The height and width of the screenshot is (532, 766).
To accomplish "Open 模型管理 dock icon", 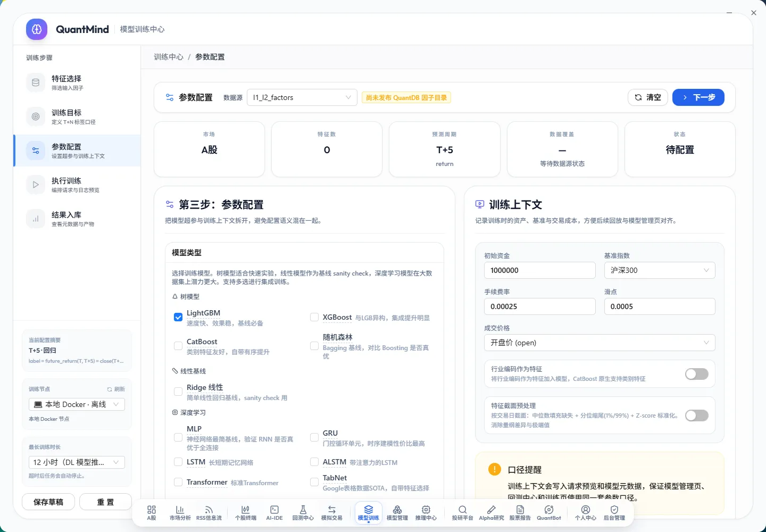I will click(397, 513).
